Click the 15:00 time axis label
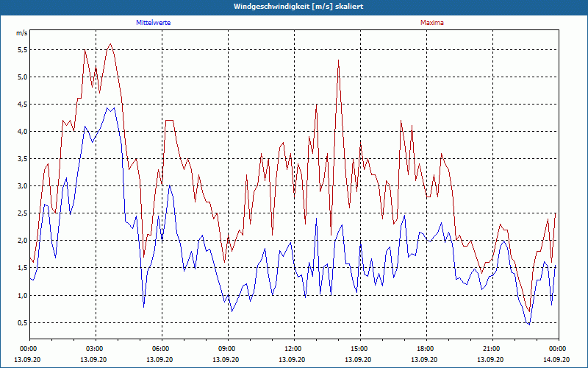Viewport: 588px width, 368px height. [360, 349]
